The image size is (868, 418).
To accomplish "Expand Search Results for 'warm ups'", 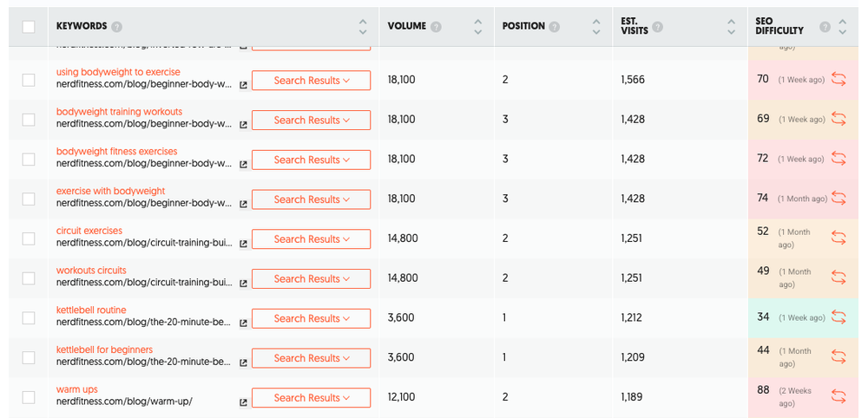I will coord(311,397).
